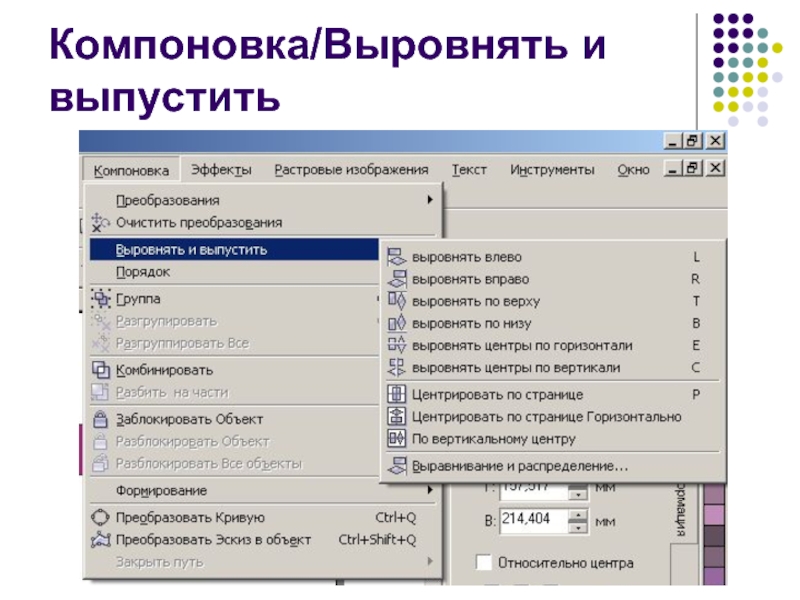The height and width of the screenshot is (600, 800).
Task: Click the center to page horizontally icon
Action: coord(396,416)
